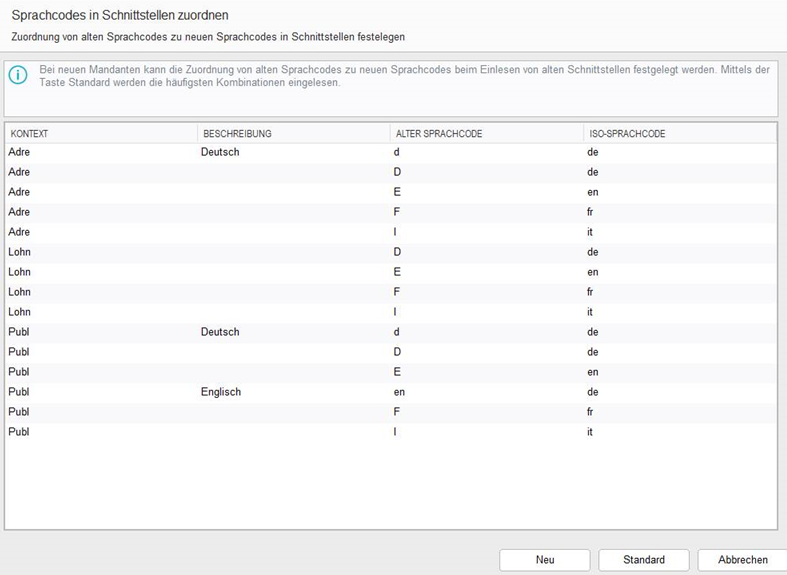Click the Neu button
The image size is (787, 575).
tap(544, 560)
